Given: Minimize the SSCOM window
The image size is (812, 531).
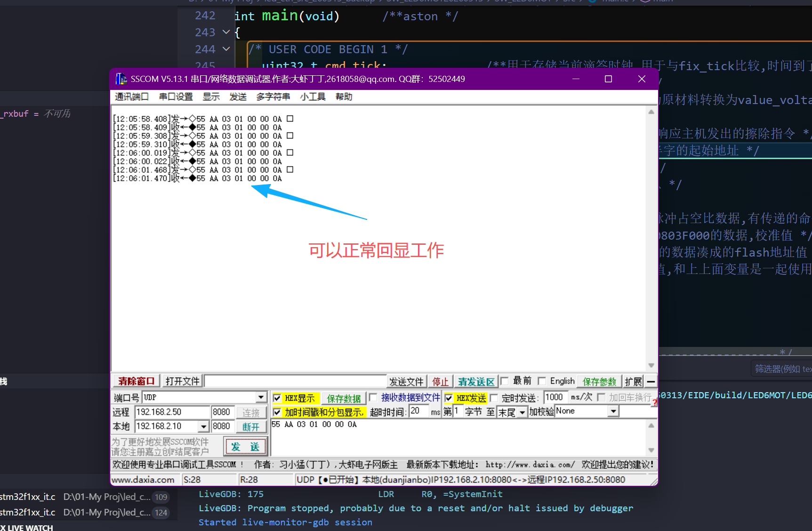Looking at the screenshot, I should coord(576,79).
